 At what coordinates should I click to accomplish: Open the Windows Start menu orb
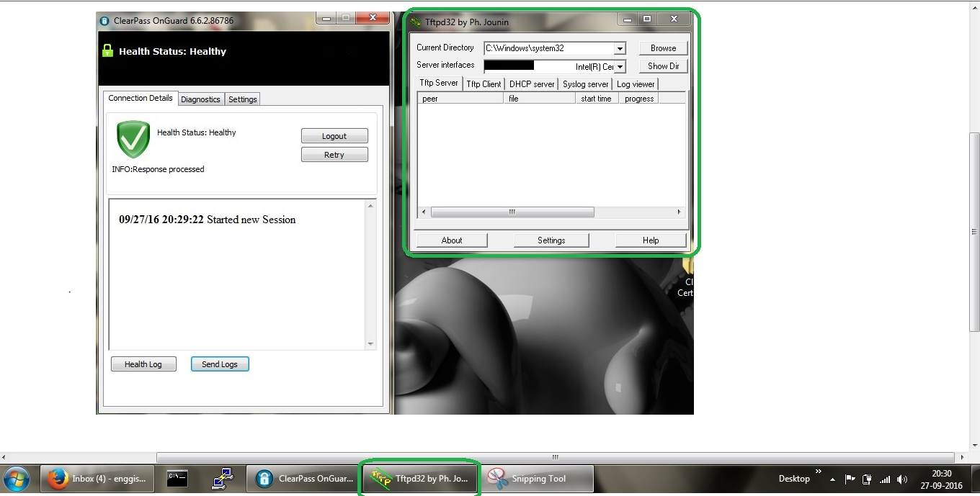pyautogui.click(x=17, y=479)
